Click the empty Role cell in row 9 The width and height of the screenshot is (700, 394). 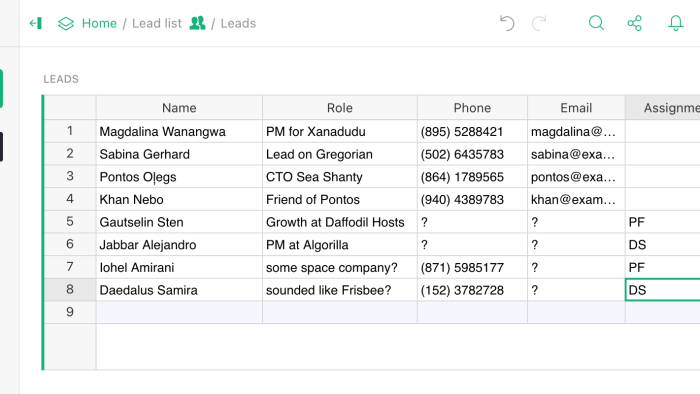[340, 312]
